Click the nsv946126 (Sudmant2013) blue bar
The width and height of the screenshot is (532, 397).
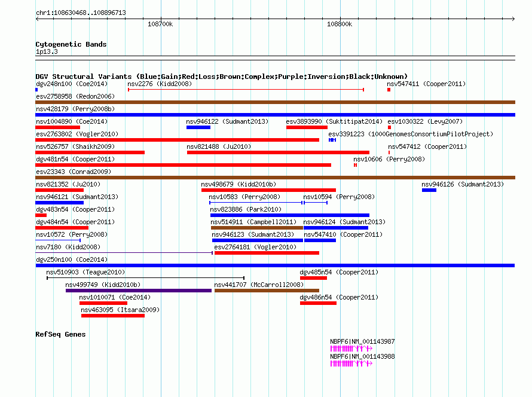429,190
